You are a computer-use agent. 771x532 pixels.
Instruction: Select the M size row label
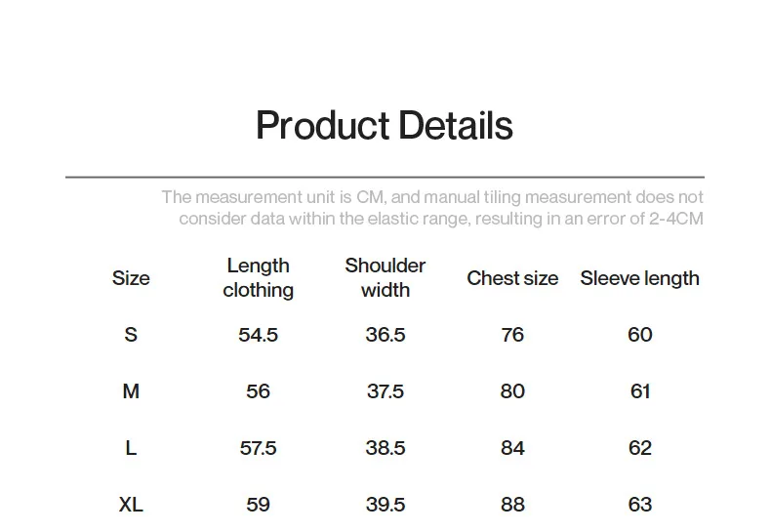click(131, 391)
